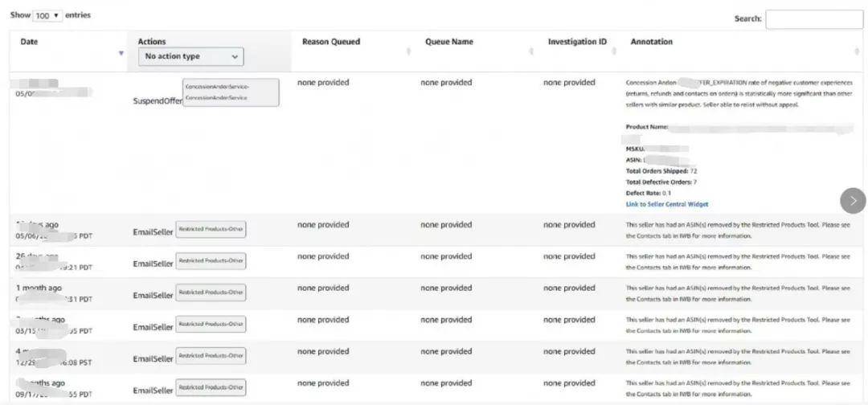
Task: Expand the No action type filter dropdown
Action: coord(191,56)
